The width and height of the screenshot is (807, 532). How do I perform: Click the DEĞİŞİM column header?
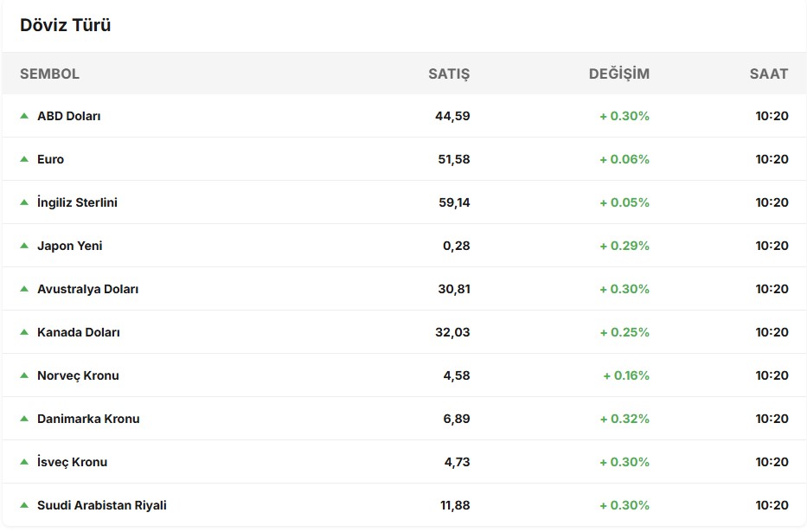[x=618, y=74]
